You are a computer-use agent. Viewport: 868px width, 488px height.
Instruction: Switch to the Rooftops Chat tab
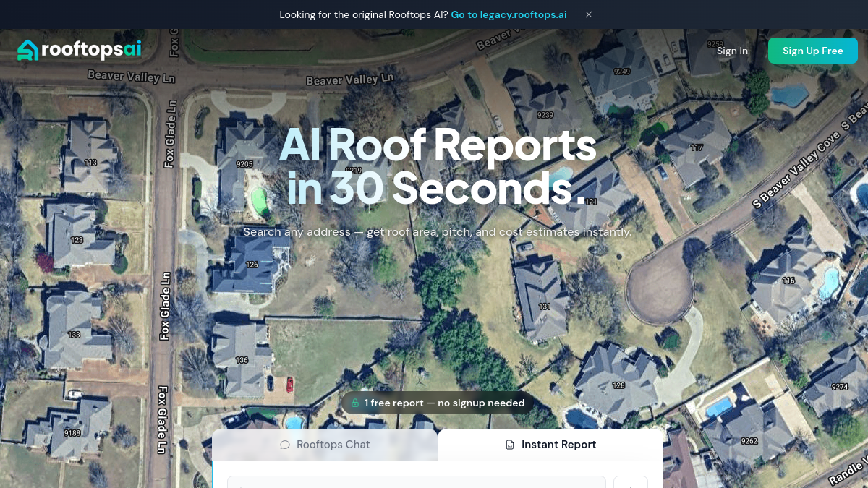coord(325,445)
